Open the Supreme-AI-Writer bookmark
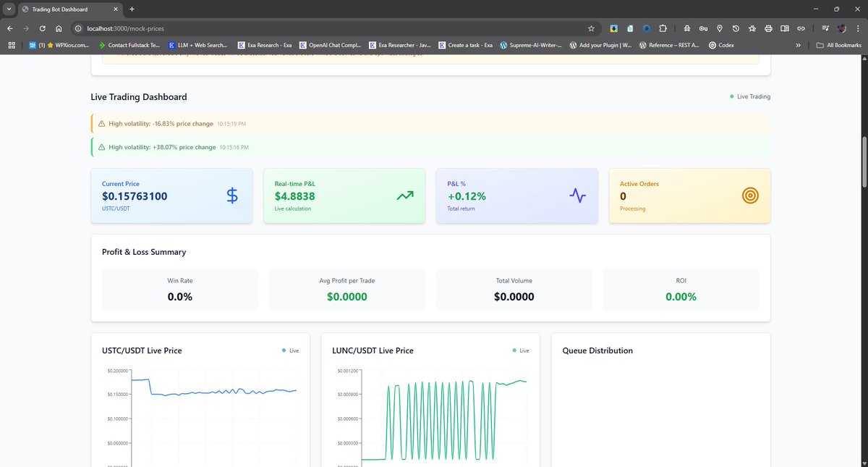The height and width of the screenshot is (467, 868). (531, 45)
